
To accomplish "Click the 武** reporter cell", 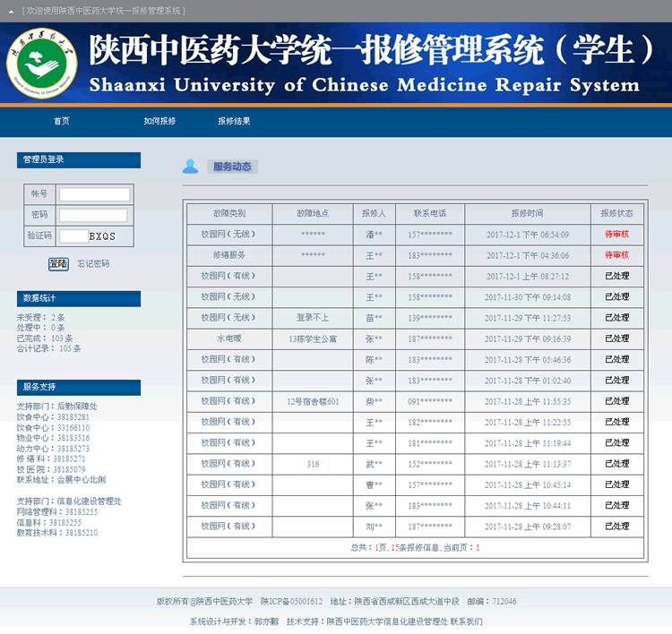I will 375,465.
